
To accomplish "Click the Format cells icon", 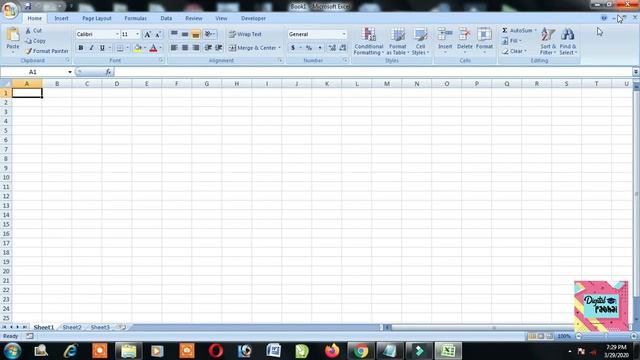I will [484, 34].
